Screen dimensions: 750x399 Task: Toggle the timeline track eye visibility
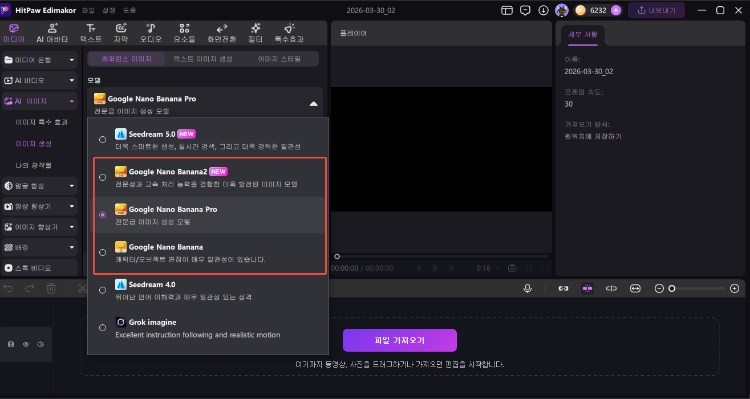26,344
